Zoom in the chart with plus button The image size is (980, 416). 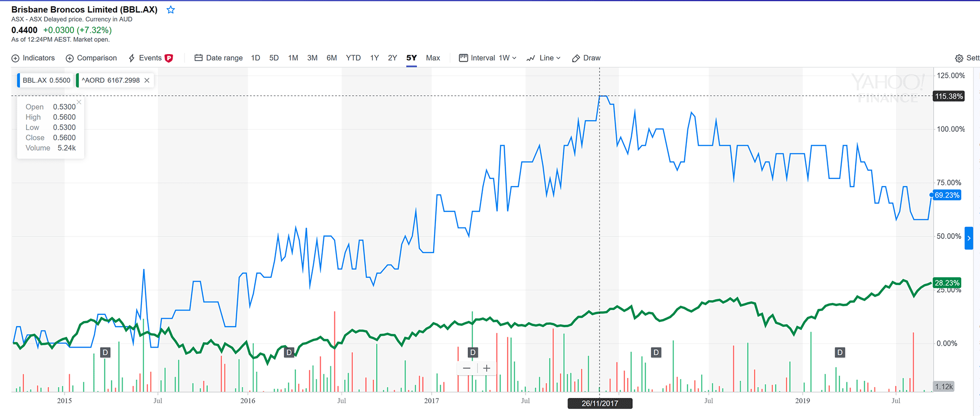point(487,368)
